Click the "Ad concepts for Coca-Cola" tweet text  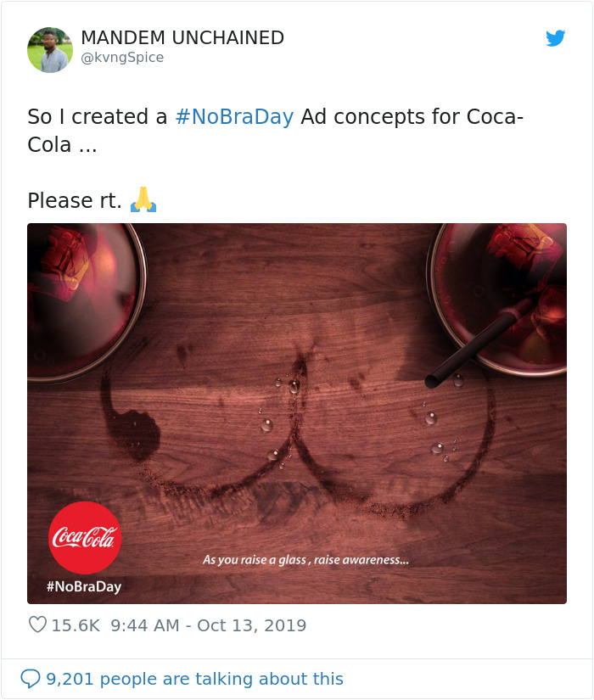pyautogui.click(x=412, y=117)
